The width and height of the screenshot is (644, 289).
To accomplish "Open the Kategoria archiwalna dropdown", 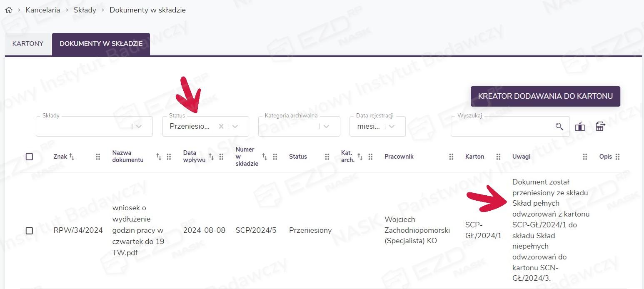I will pyautogui.click(x=326, y=127).
